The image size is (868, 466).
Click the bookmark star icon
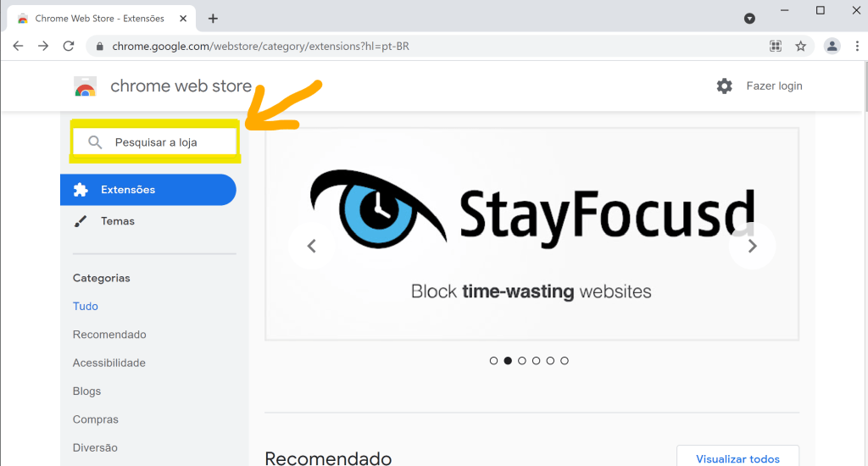click(x=800, y=46)
